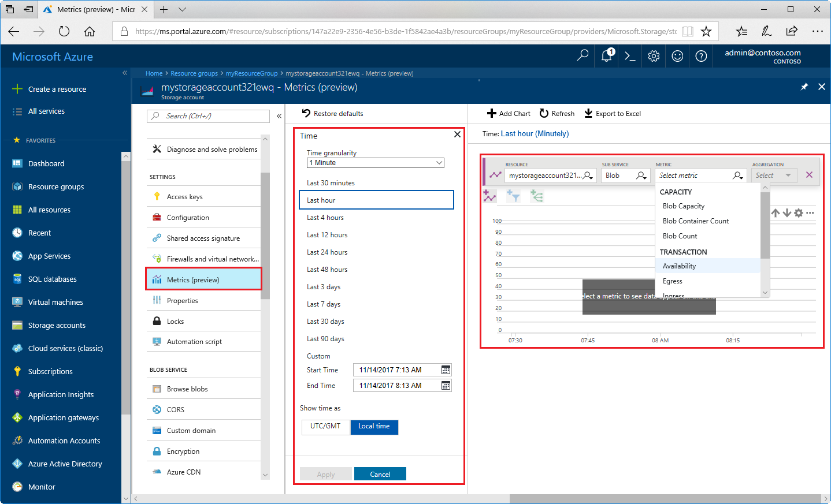Cancel the Time pane changes
The height and width of the screenshot is (504, 831).
[x=380, y=473]
